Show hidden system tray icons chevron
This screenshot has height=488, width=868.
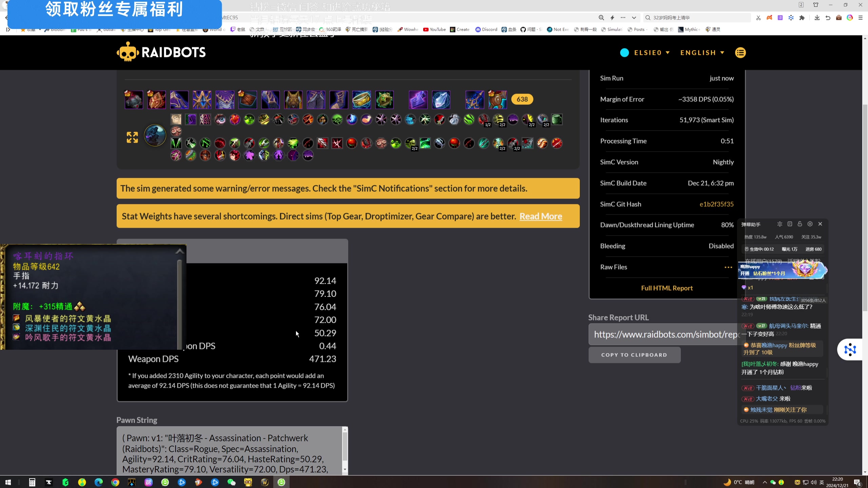(x=765, y=482)
